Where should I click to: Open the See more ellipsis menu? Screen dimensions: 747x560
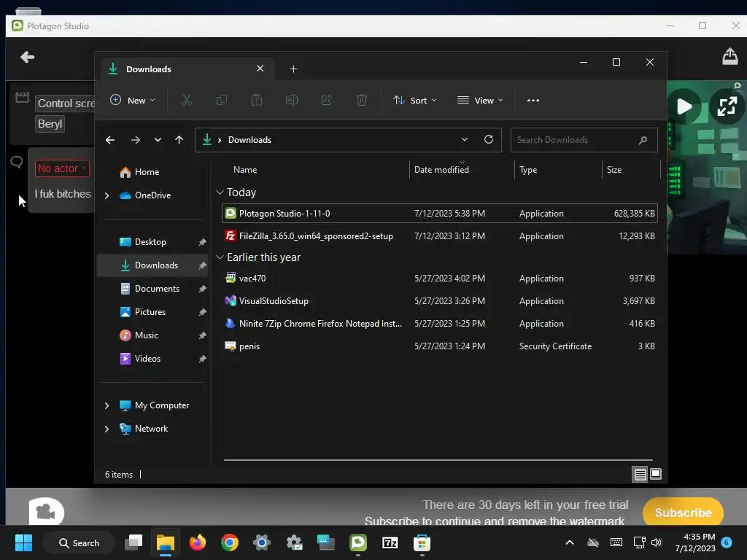533,101
